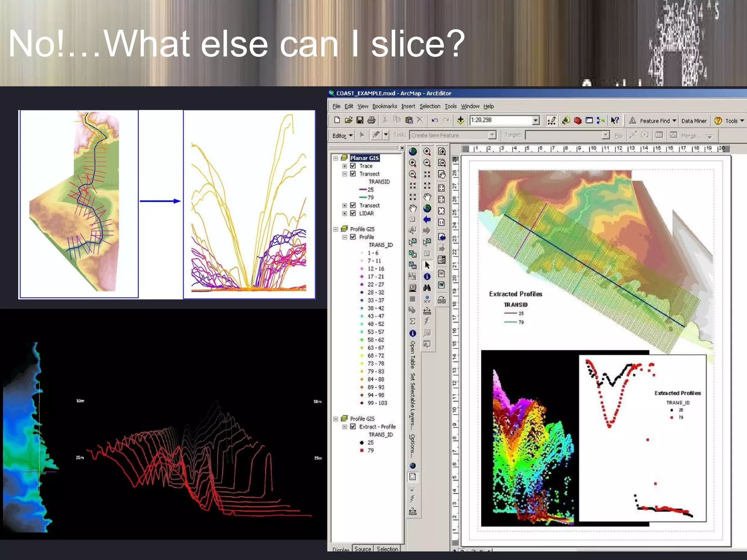Open the Bookmarks menu
The width and height of the screenshot is (747, 560).
[384, 106]
